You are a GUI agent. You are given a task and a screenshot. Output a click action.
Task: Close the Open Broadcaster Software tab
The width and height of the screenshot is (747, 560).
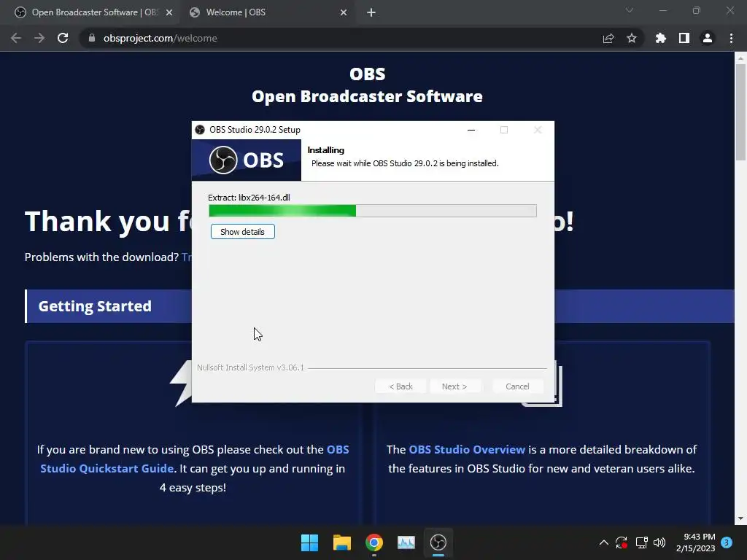pos(169,12)
